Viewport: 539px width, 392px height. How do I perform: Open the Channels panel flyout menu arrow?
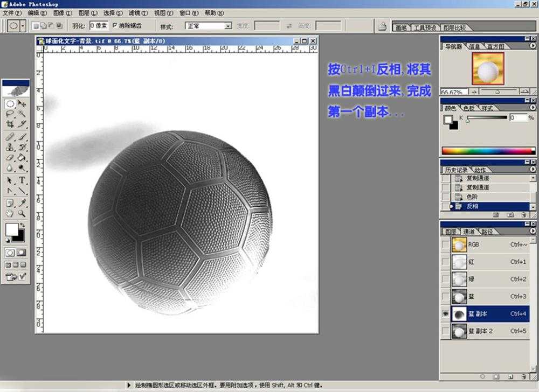tap(533, 232)
